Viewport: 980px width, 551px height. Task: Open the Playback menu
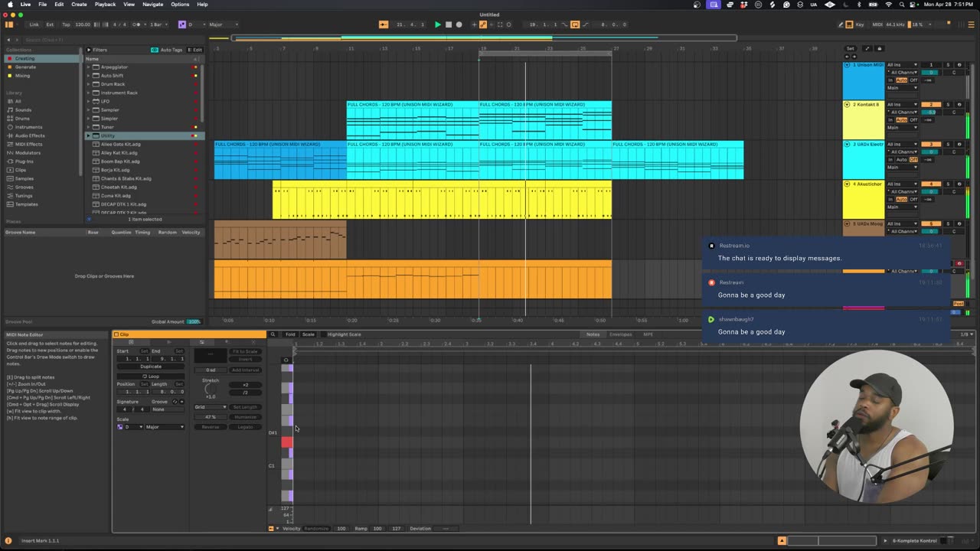(x=105, y=5)
